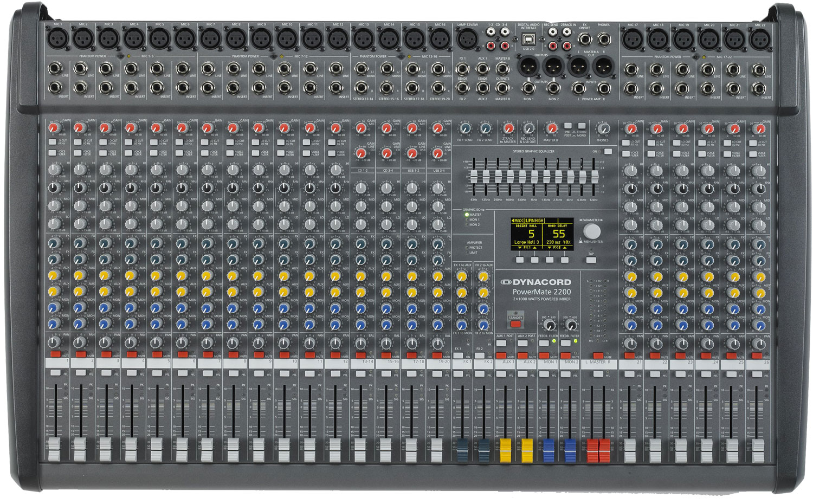Toggle the AUX 1 POST switch
The width and height of the screenshot is (813, 504).
(501, 343)
